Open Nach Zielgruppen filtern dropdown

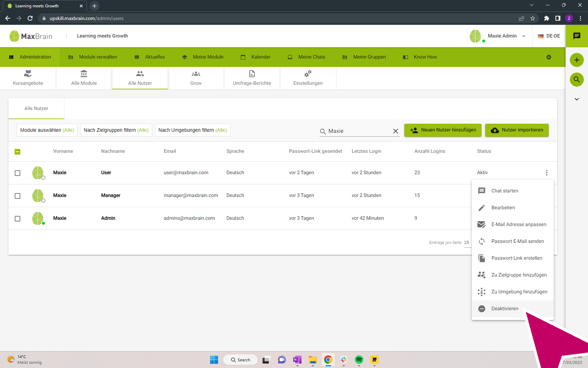pyautogui.click(x=116, y=130)
